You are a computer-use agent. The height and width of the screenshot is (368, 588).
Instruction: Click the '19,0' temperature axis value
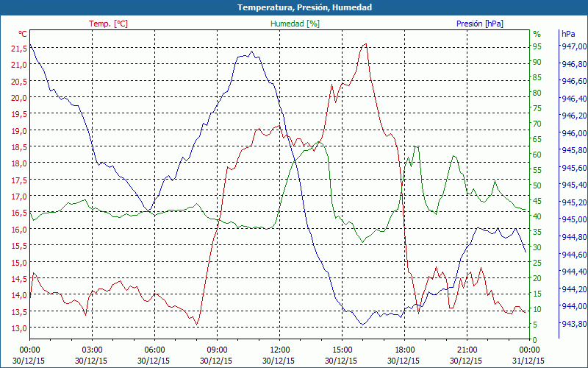click(19, 131)
